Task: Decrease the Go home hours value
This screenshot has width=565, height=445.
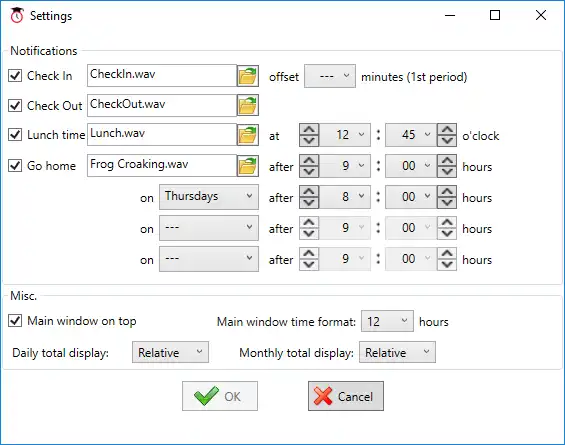Action: [x=309, y=172]
